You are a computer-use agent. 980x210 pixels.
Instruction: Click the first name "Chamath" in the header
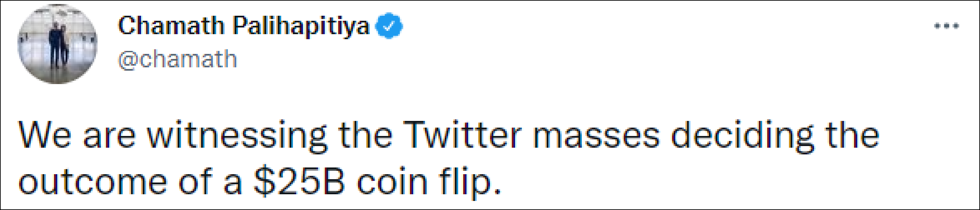pos(171,26)
